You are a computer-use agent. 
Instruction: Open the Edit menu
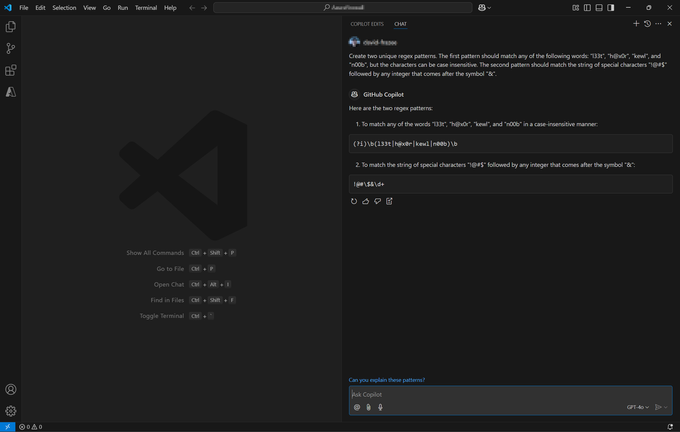[x=40, y=8]
